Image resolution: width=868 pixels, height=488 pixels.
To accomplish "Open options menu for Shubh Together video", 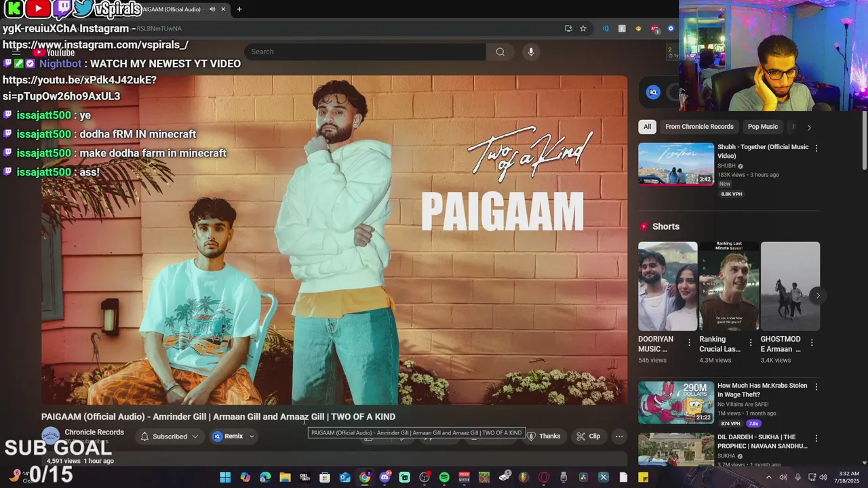I will pyautogui.click(x=816, y=148).
